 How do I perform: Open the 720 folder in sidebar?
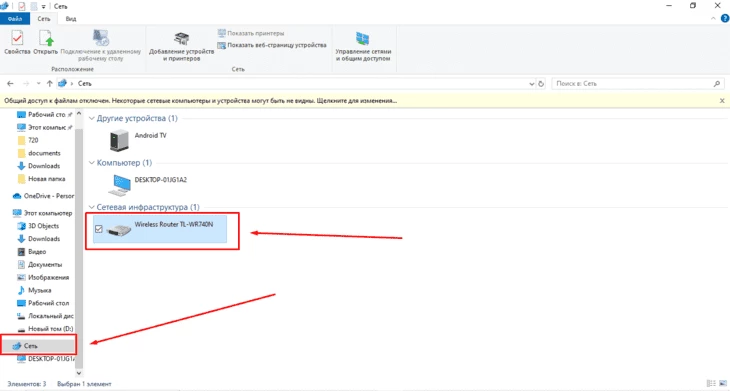28,140
